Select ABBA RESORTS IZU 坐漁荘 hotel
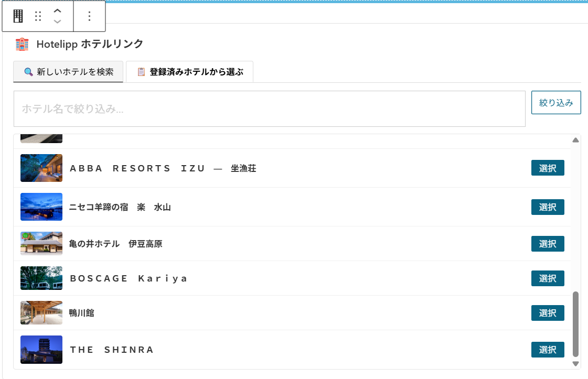The image size is (588, 379). pyautogui.click(x=548, y=168)
